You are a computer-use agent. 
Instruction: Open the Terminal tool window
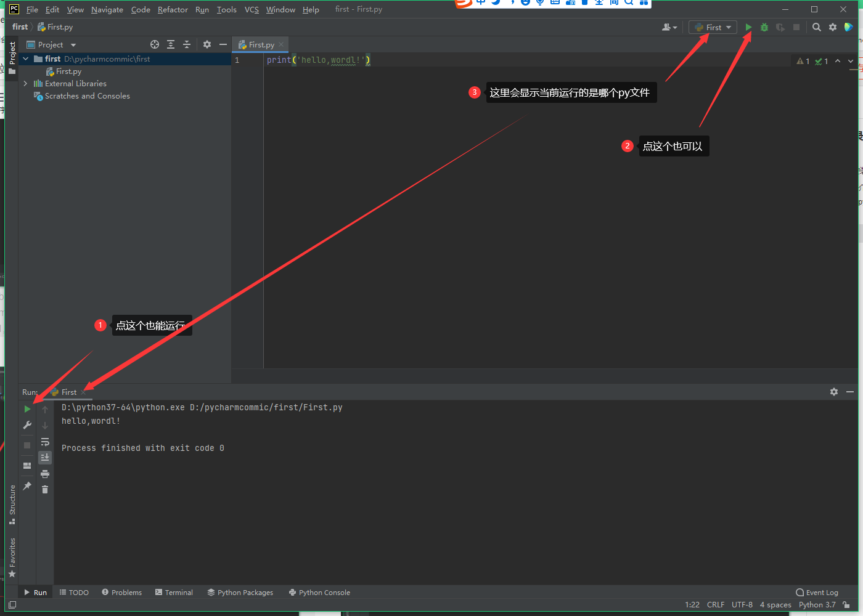174,593
